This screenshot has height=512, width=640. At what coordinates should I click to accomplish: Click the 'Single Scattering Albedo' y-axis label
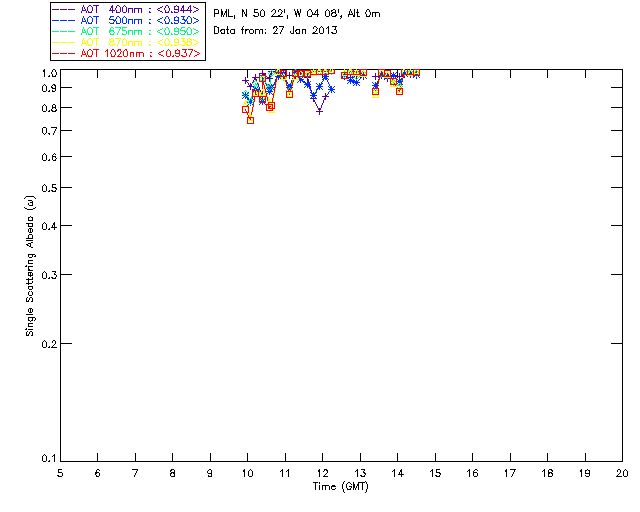(30, 266)
